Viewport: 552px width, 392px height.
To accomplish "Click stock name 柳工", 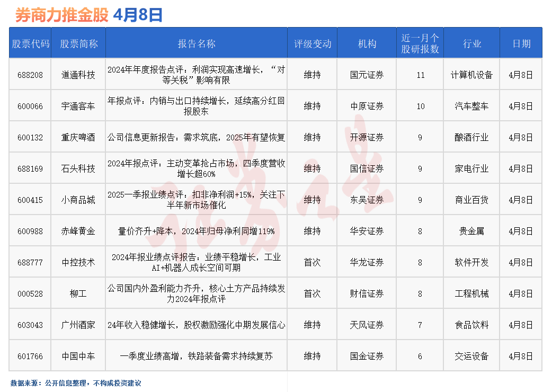I will pyautogui.click(x=78, y=294).
